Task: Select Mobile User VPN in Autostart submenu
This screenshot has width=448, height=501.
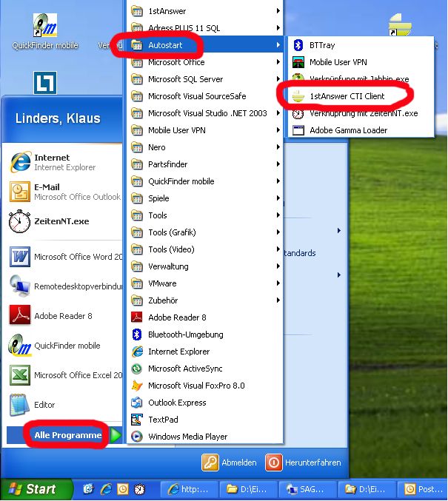Action: (x=338, y=62)
